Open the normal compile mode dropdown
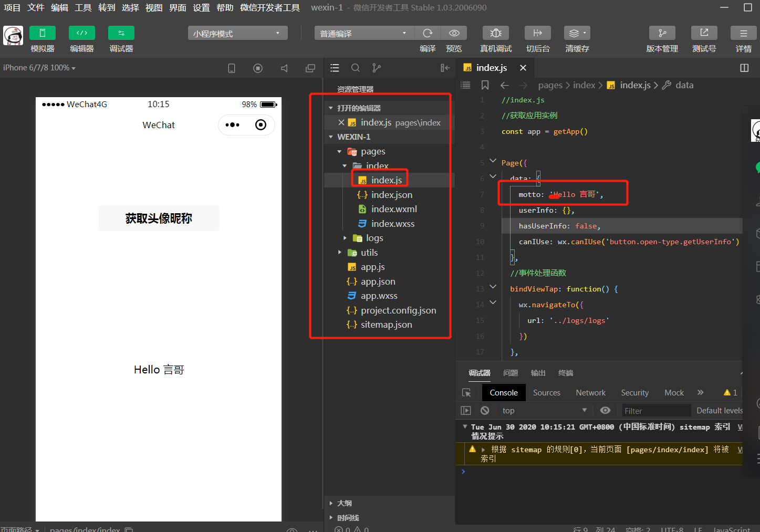760x532 pixels. pos(365,33)
